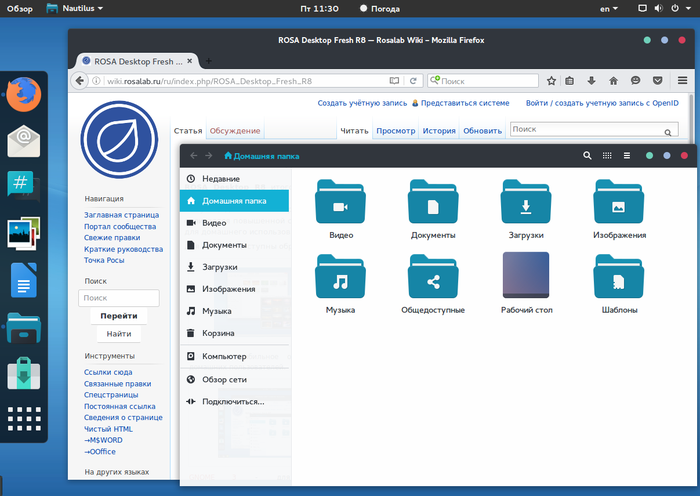Select Загрузки in Nautilus sidebar
Viewport: 700px width, 496px height.
click(234, 267)
